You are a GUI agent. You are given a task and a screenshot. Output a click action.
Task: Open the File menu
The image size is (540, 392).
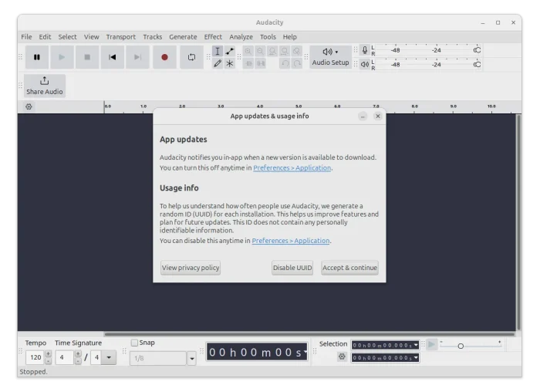point(26,37)
